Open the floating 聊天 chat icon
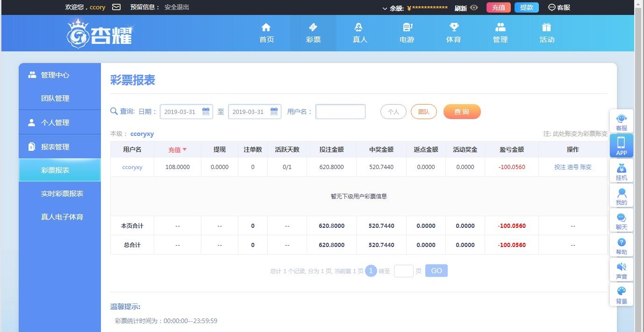 click(622, 220)
